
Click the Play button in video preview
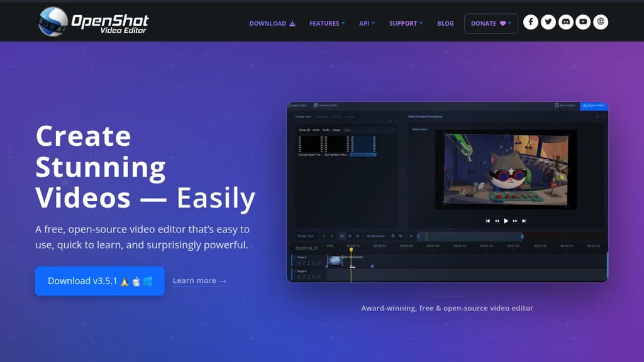coord(506,221)
